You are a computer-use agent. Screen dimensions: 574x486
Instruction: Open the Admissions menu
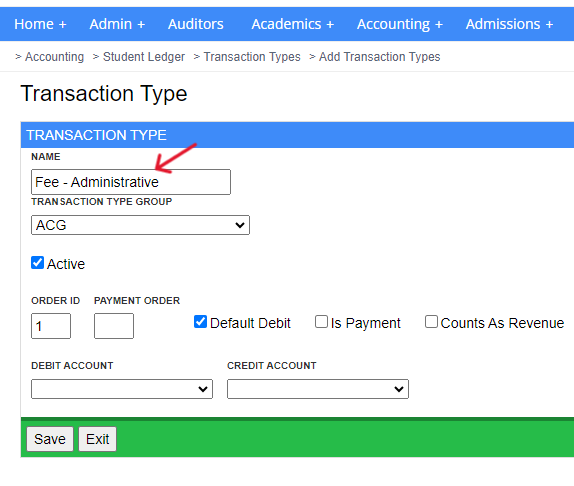coord(509,24)
